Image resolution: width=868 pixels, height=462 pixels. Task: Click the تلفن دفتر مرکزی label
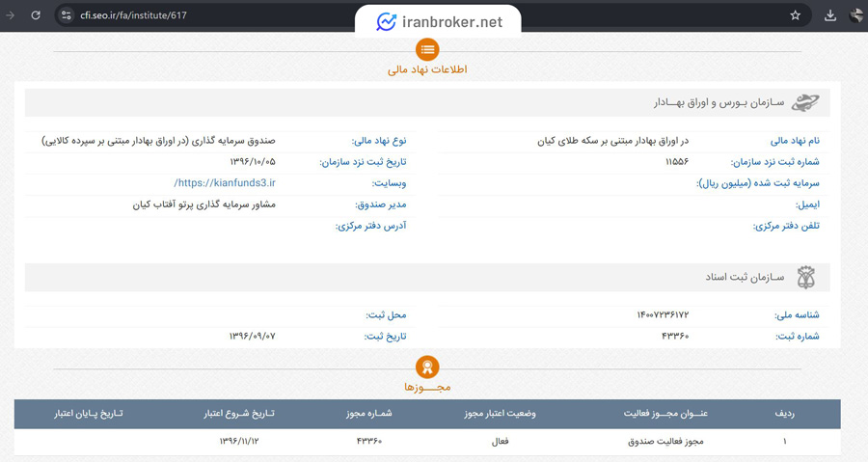click(786, 226)
